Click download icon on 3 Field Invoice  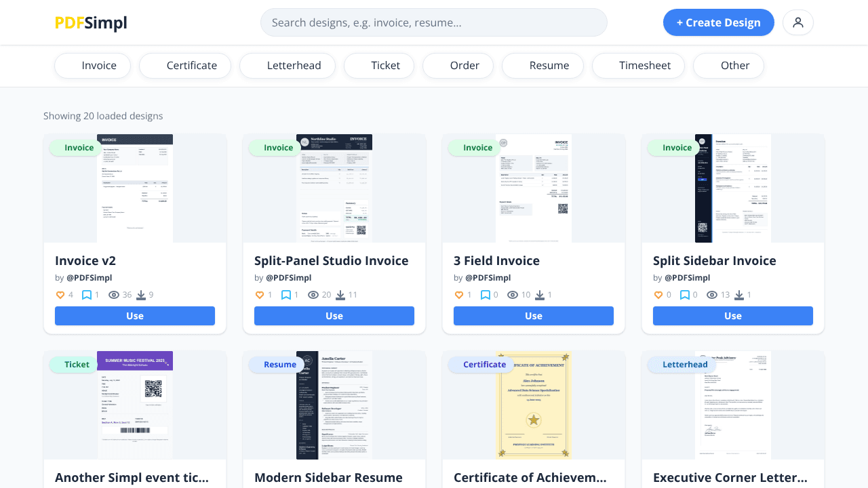point(540,295)
